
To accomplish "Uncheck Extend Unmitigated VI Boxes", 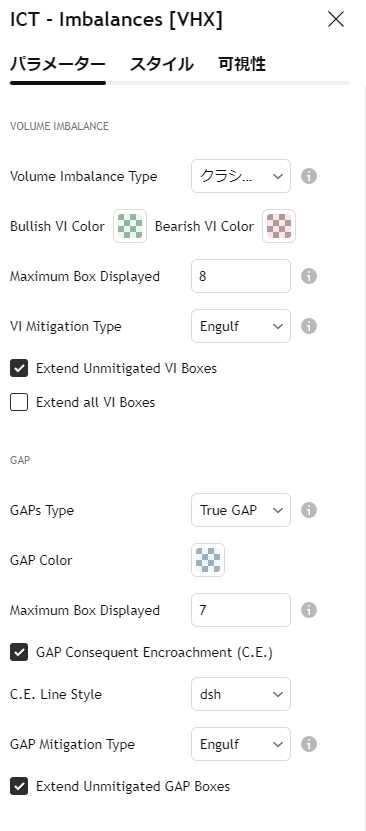I will tap(19, 368).
